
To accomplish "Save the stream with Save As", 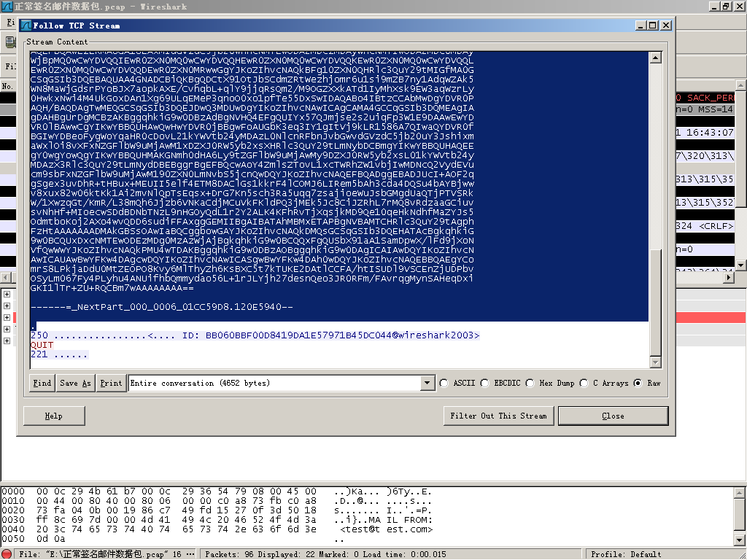I will [x=75, y=383].
